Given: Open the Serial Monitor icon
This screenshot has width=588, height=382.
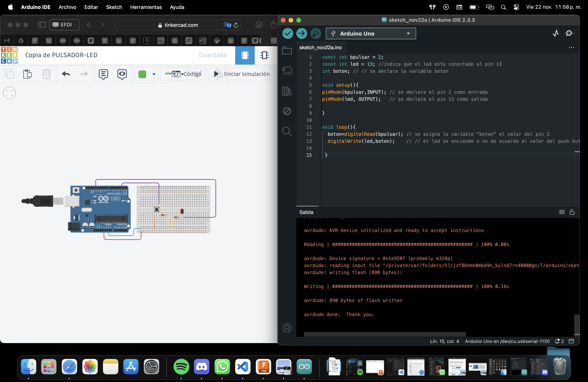Looking at the screenshot, I should (x=569, y=33).
